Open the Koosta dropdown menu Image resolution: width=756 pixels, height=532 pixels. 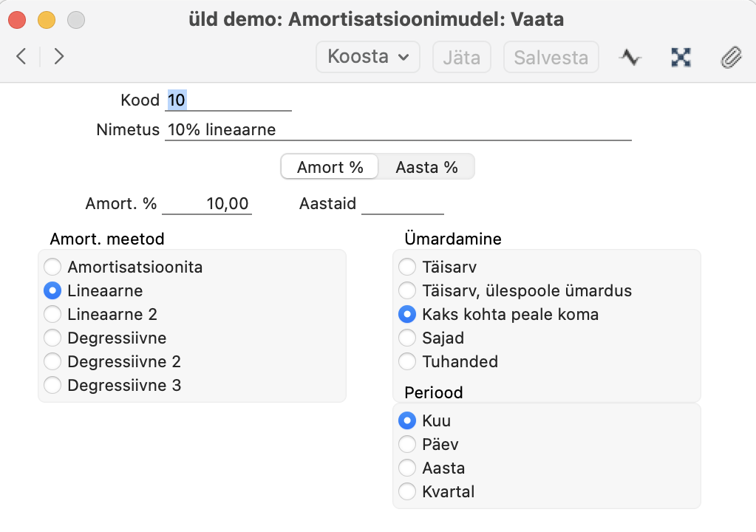point(367,57)
